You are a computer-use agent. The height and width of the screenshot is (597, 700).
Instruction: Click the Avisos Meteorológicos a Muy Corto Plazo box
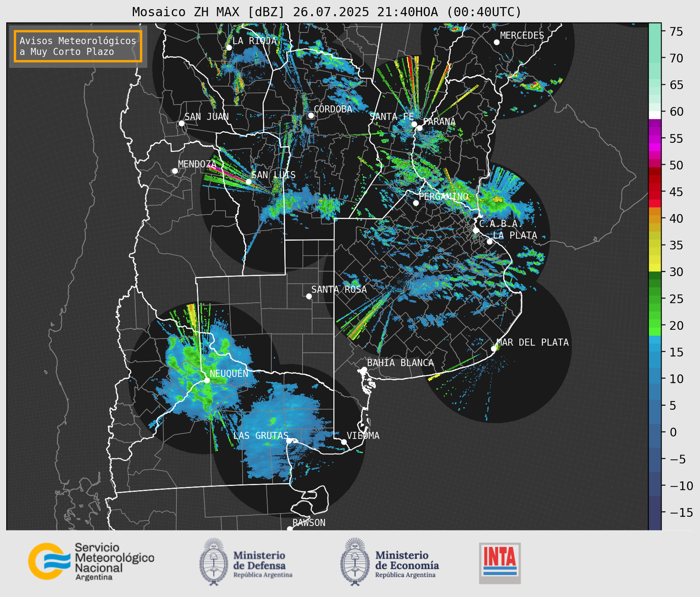click(x=78, y=46)
